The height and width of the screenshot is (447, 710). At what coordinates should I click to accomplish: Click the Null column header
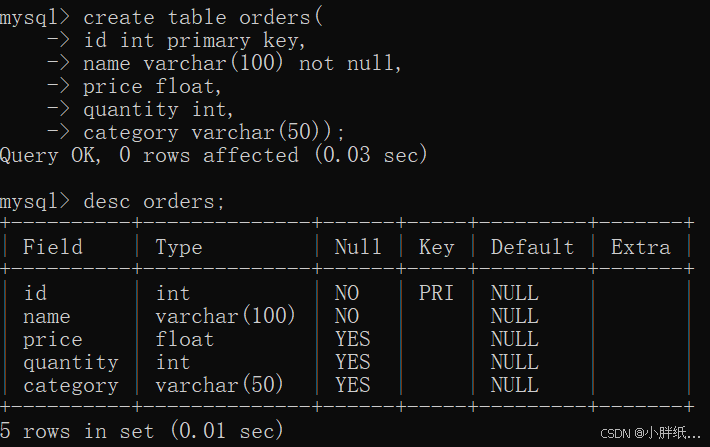pos(358,247)
